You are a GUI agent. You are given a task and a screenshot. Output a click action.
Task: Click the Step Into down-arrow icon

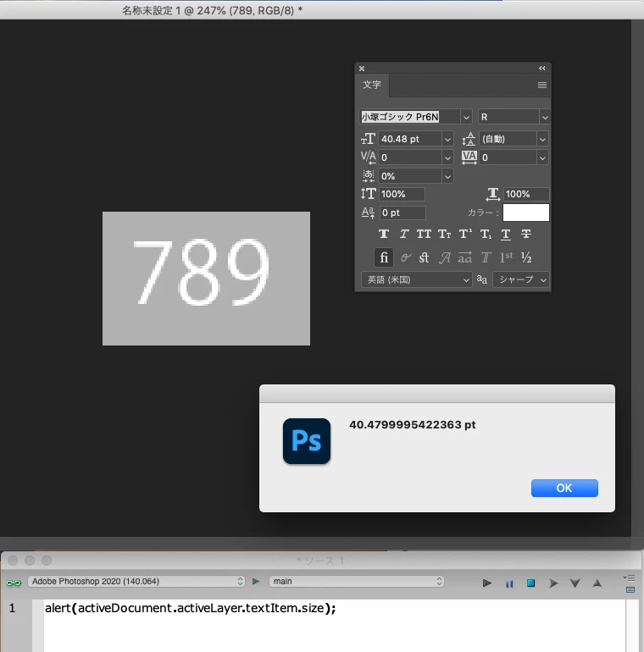(575, 583)
